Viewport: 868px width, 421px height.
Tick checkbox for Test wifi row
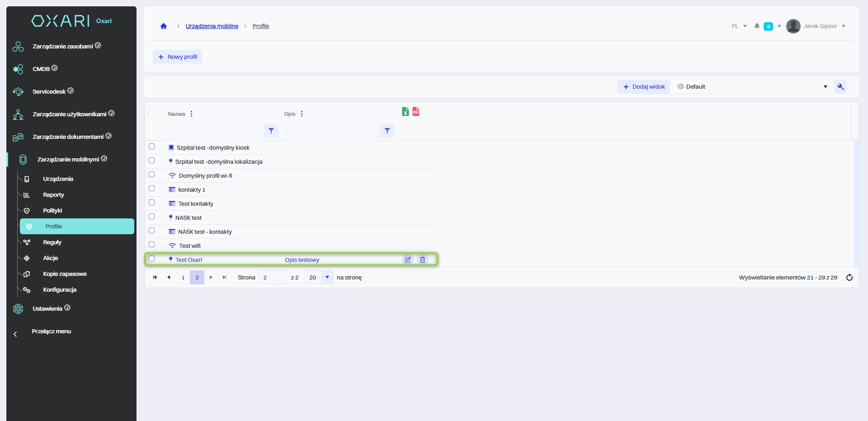152,245
